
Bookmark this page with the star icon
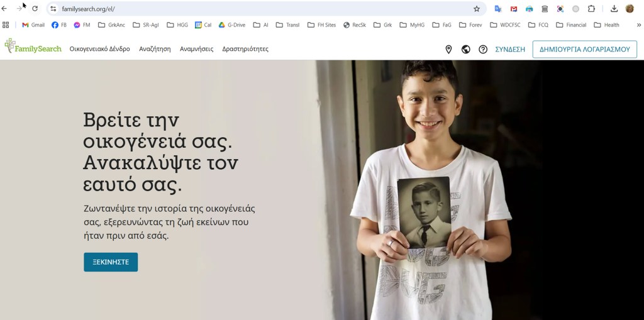(x=477, y=9)
